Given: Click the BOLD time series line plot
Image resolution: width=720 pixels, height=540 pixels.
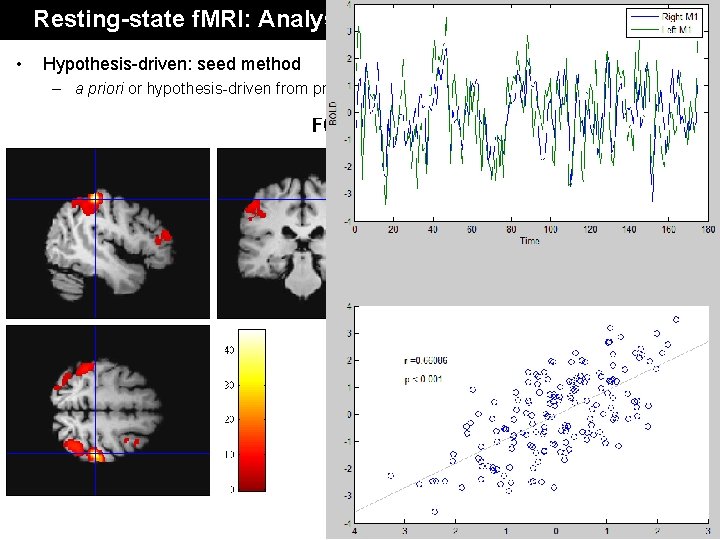Looking at the screenshot, I should (531, 112).
